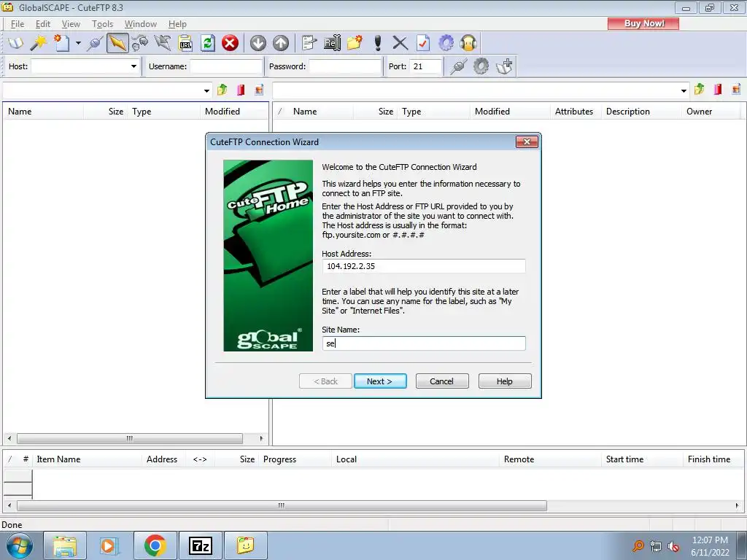Click the exclamation Execute icon
747x560 pixels.
378,43
